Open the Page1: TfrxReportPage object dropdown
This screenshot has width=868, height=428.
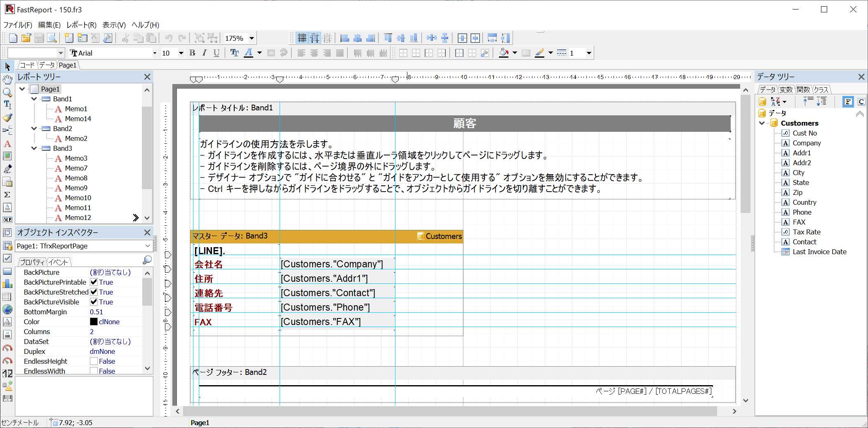(x=148, y=246)
